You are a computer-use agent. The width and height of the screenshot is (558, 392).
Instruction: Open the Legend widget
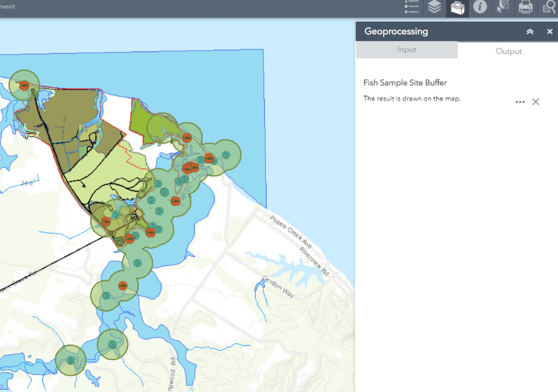coord(412,7)
